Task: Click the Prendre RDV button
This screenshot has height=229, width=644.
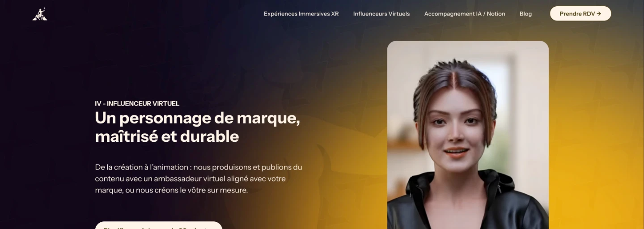Action: [x=580, y=13]
